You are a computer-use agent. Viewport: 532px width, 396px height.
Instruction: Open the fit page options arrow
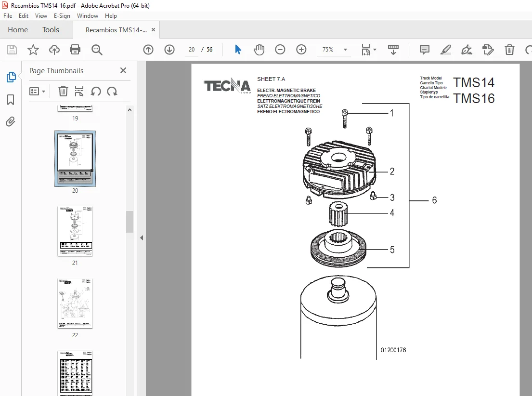(x=375, y=50)
